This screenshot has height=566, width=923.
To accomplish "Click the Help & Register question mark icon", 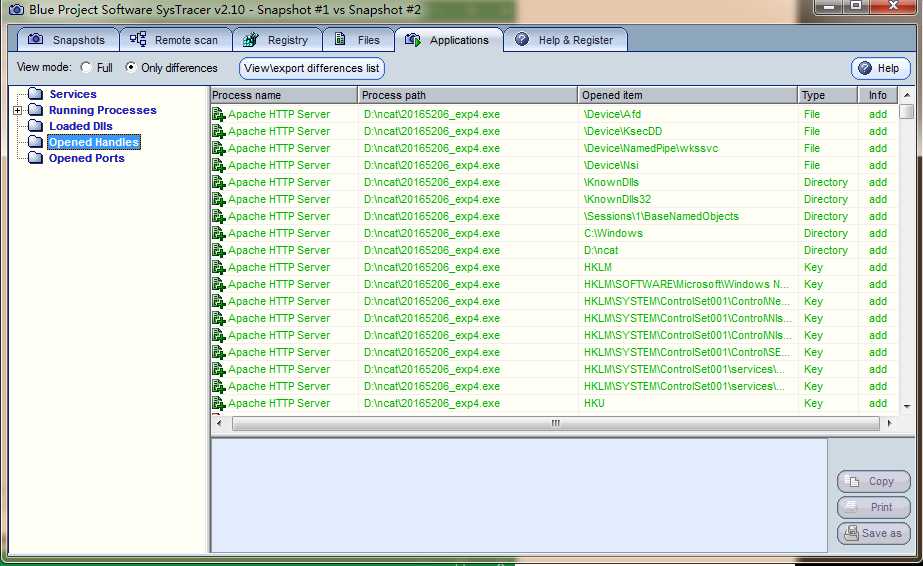I will [522, 39].
